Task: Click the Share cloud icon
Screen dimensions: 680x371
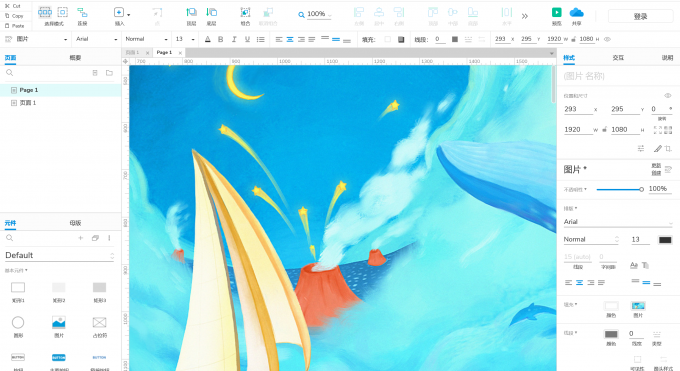Action: pos(576,12)
